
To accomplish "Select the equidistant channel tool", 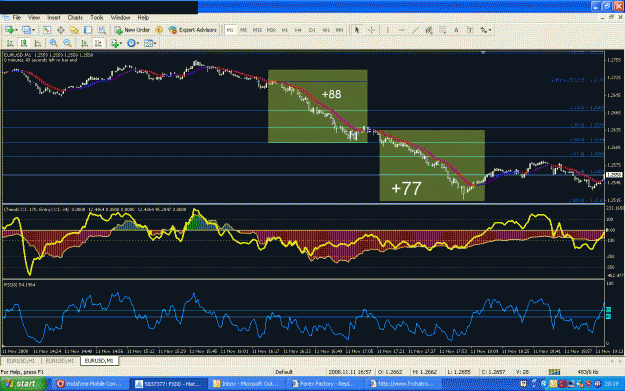I will click(429, 30).
